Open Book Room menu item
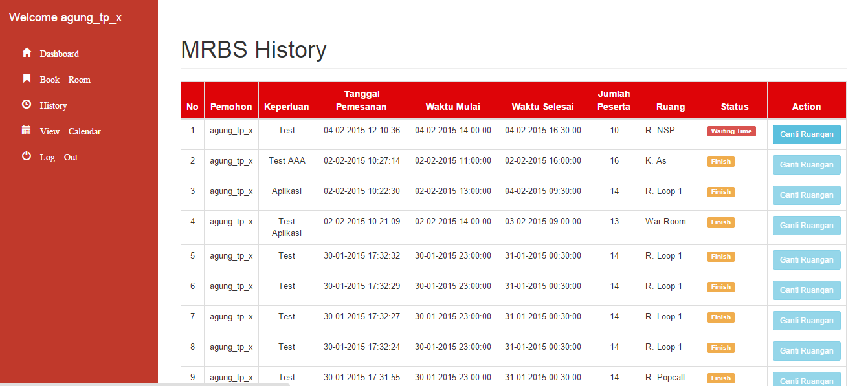 point(65,80)
